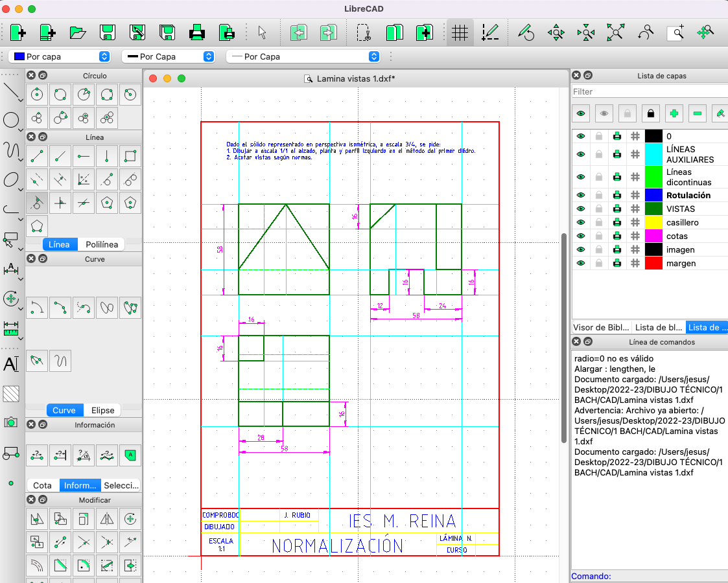Click the Paste icon in toolbar
This screenshot has width=728, height=583.
[x=424, y=32]
